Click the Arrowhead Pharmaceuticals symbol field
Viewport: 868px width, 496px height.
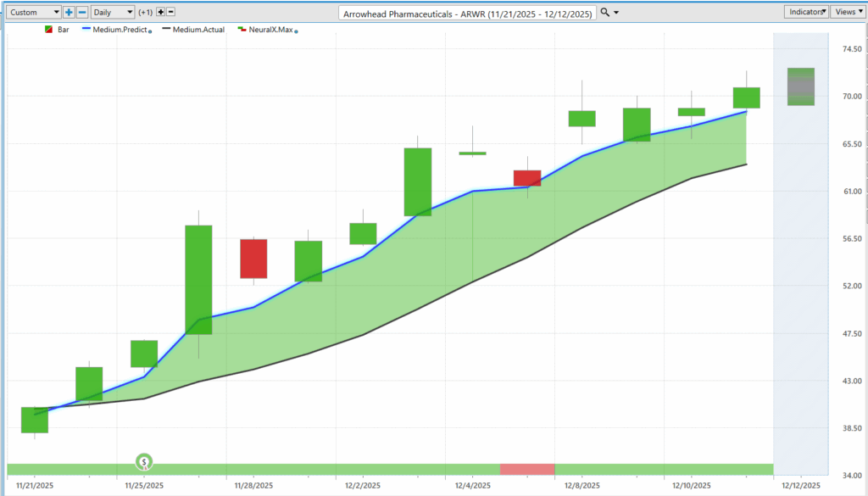coord(466,13)
